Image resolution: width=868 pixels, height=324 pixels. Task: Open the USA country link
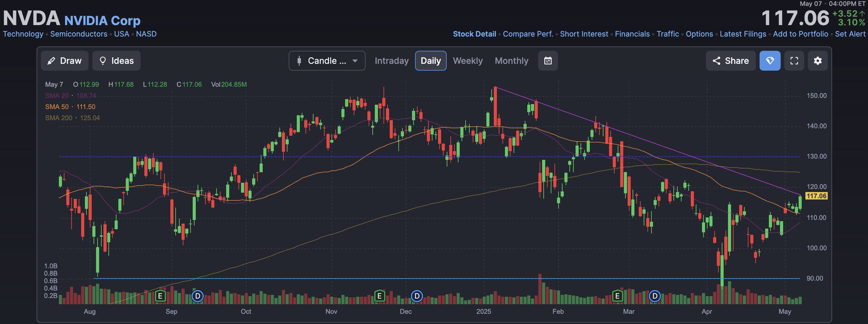[121, 34]
